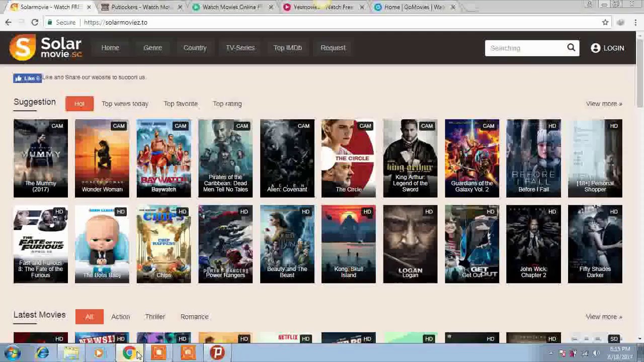Screen dimensions: 644x362
Task: Open the Wonder Woman poster
Action: (x=102, y=158)
